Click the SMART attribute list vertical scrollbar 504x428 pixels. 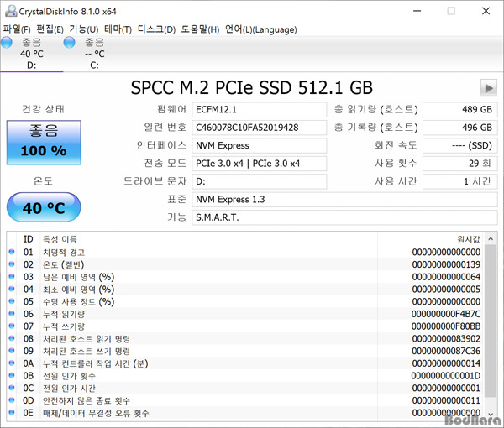coord(491,327)
